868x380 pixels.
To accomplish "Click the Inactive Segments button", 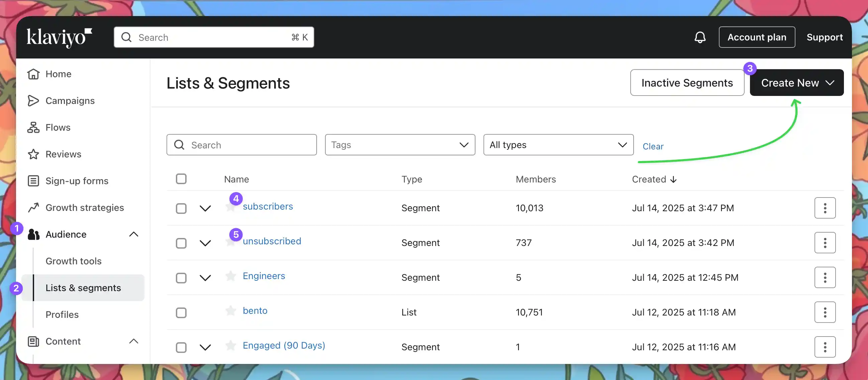I will tap(687, 83).
